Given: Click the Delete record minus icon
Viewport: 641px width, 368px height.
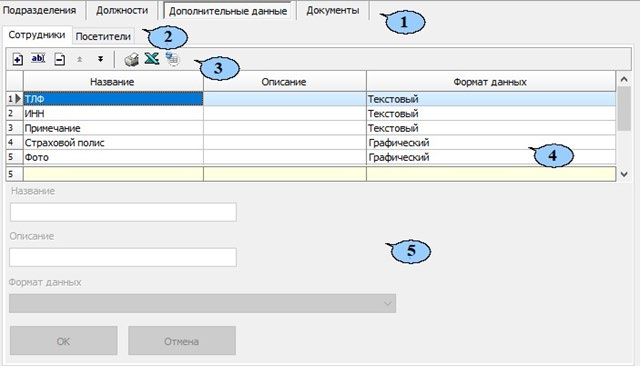Looking at the screenshot, I should pyautogui.click(x=60, y=60).
